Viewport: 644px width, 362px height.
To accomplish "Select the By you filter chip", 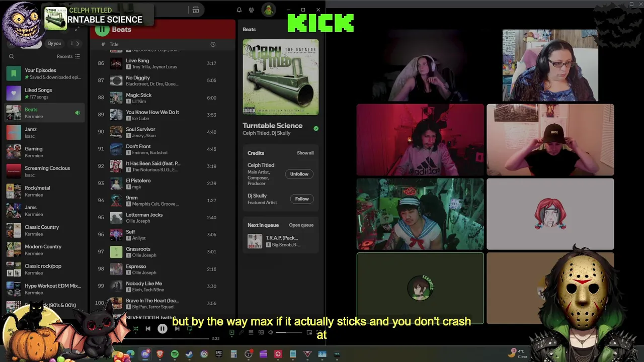I will [54, 44].
